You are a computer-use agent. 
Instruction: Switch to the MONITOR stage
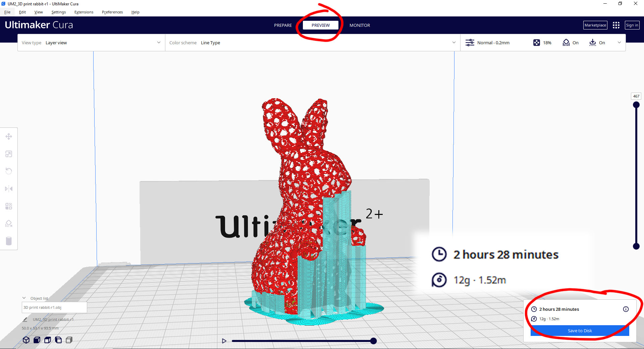(x=360, y=25)
